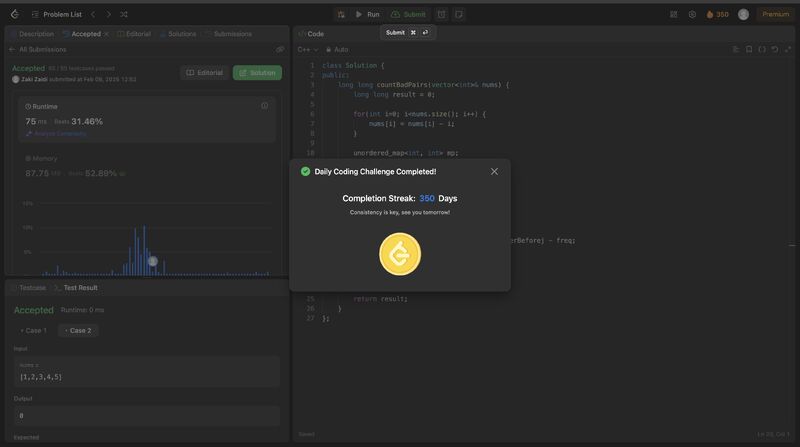This screenshot has height=447, width=800.
Task: Run the code with the Run button
Action: [x=367, y=14]
